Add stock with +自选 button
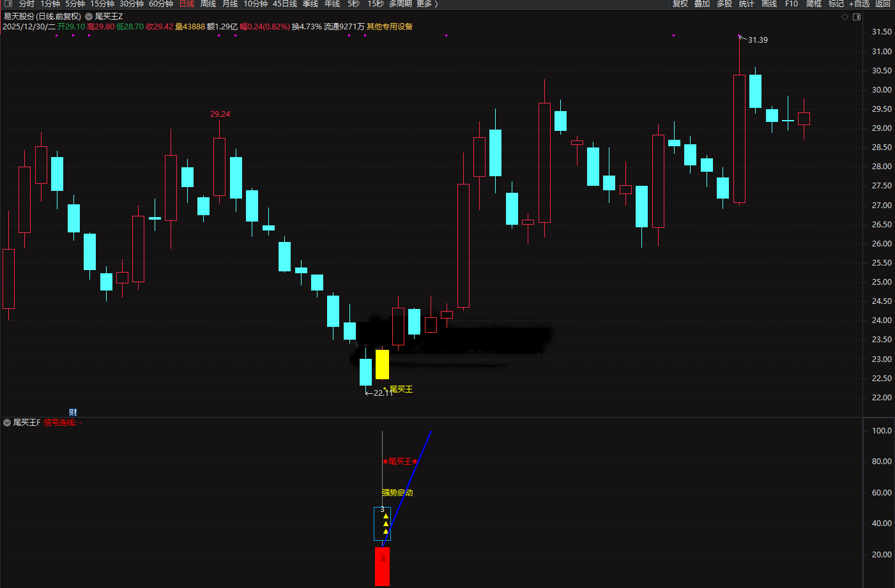 (859, 4)
